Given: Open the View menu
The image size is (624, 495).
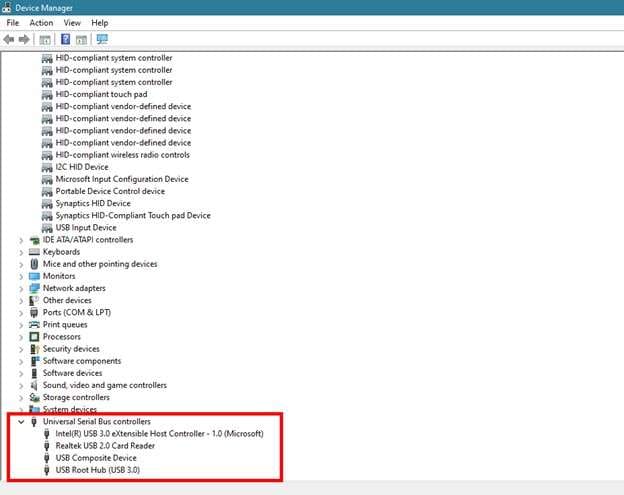Looking at the screenshot, I should [x=72, y=23].
